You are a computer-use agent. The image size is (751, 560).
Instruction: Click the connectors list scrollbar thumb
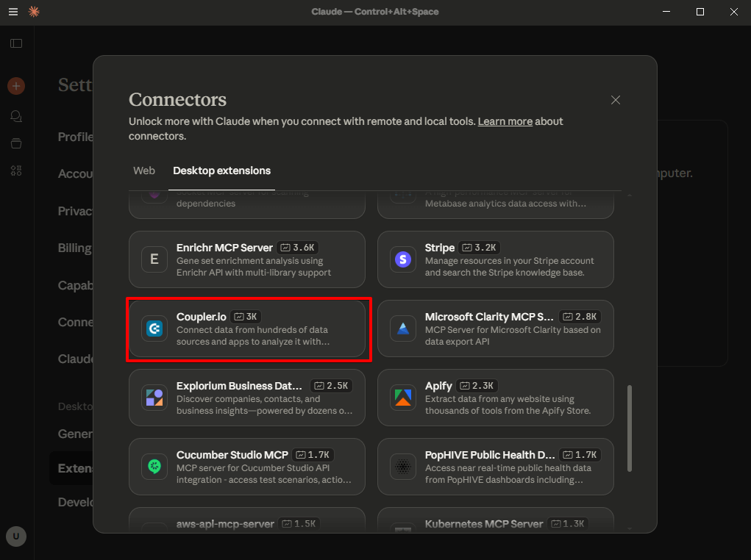click(x=629, y=428)
